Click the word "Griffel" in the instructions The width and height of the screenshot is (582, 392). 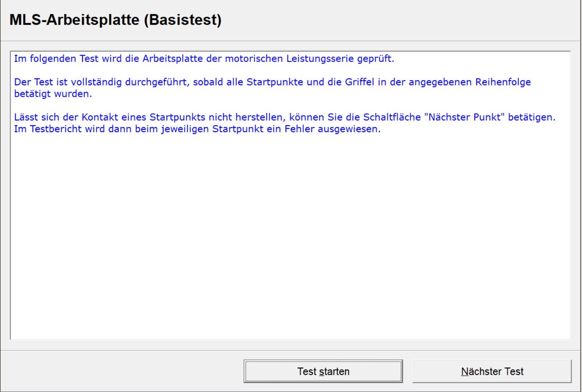coord(359,82)
